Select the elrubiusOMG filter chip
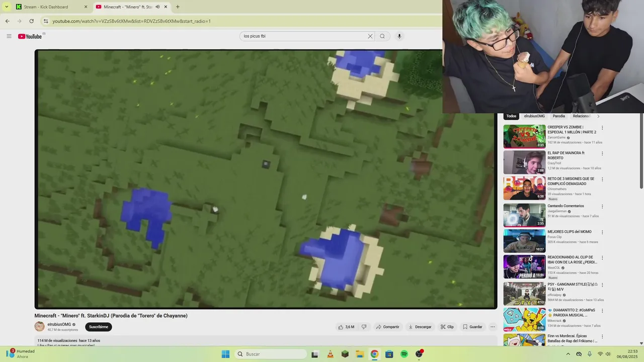This screenshot has width=644, height=362. point(534,116)
